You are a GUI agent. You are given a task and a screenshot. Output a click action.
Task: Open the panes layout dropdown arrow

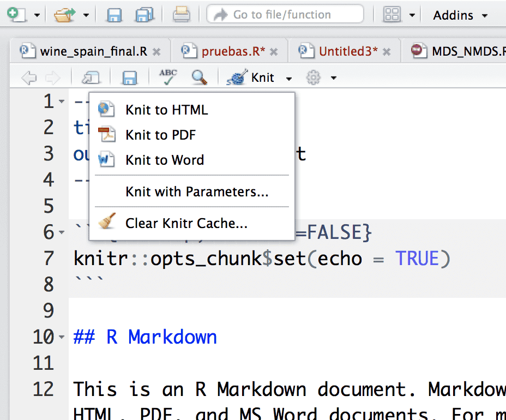tap(412, 15)
